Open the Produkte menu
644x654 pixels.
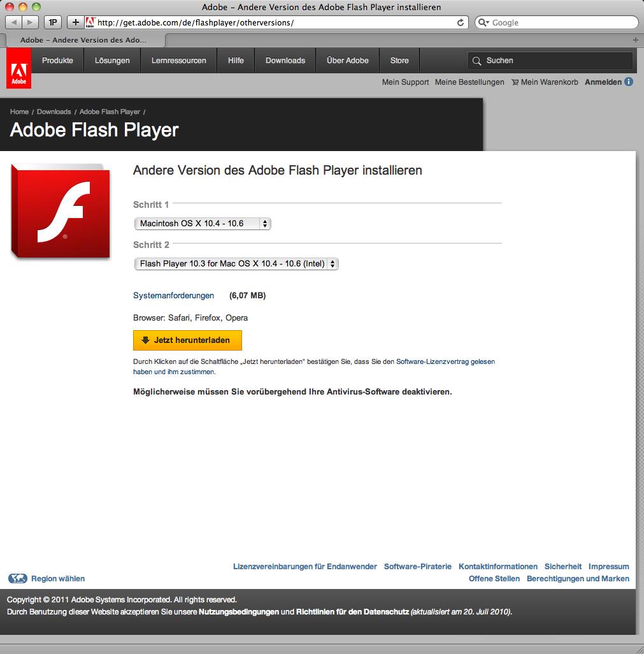click(57, 61)
